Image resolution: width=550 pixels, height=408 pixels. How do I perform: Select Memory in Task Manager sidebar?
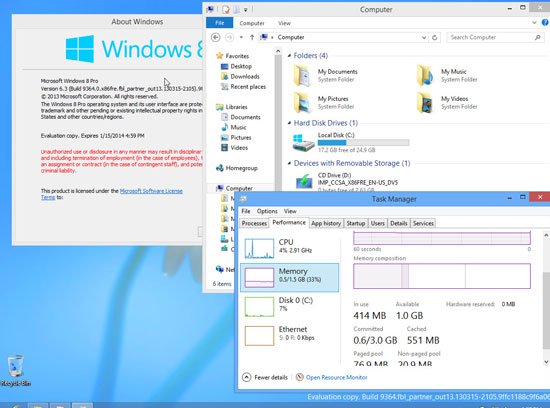click(x=289, y=277)
